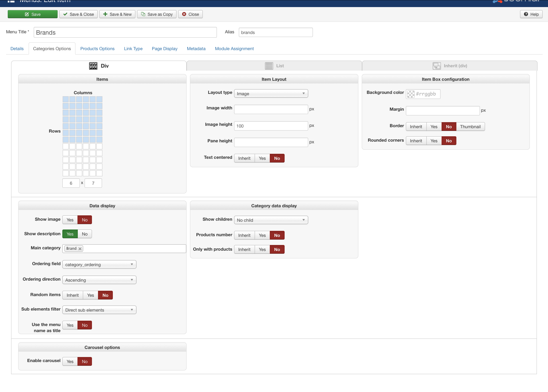This screenshot has height=392, width=548.
Task: Open the Module Assignment tab
Action: coord(234,48)
